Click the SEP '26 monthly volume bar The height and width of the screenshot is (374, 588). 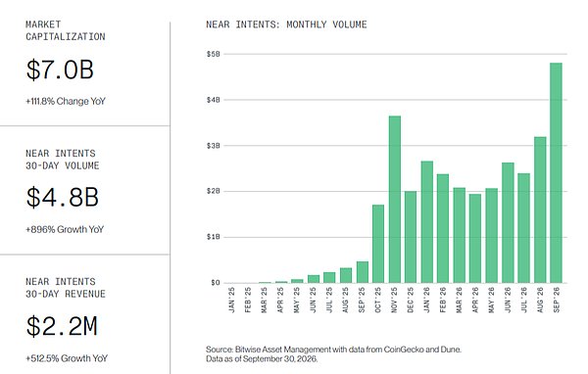coord(556,172)
